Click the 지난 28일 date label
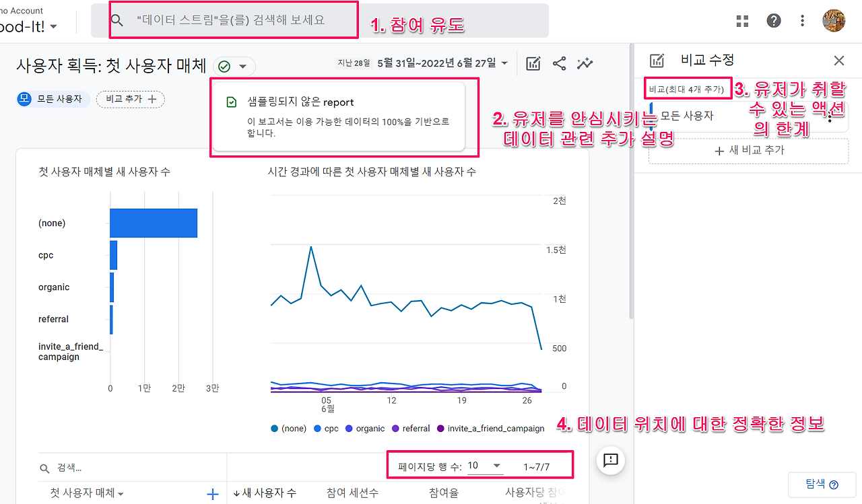 tap(354, 63)
